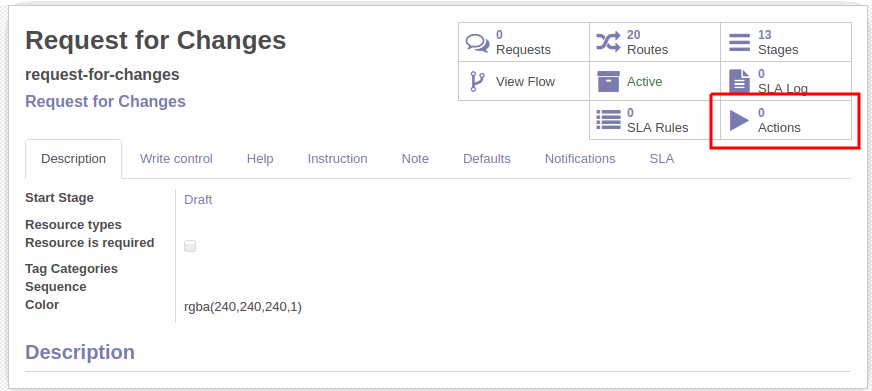Toggle the Resource is required checkbox
This screenshot has height=391, width=872.
(190, 246)
